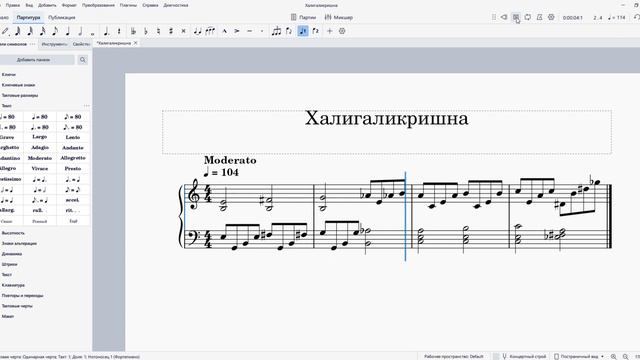Search palettes with magnifier icon
The width and height of the screenshot is (640, 360).
click(83, 60)
